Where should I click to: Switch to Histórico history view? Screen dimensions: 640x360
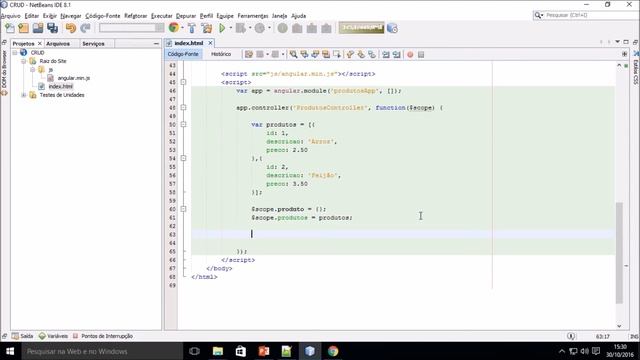[221, 54]
